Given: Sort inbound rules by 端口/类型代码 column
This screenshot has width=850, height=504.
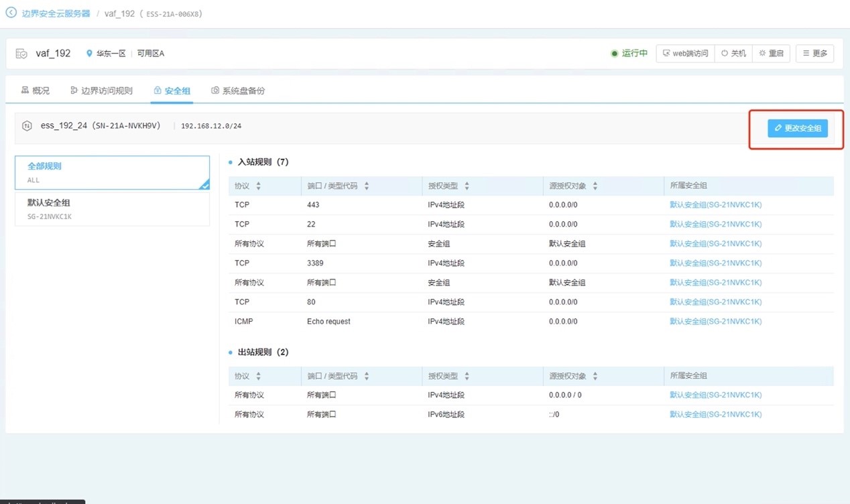Looking at the screenshot, I should (x=366, y=186).
